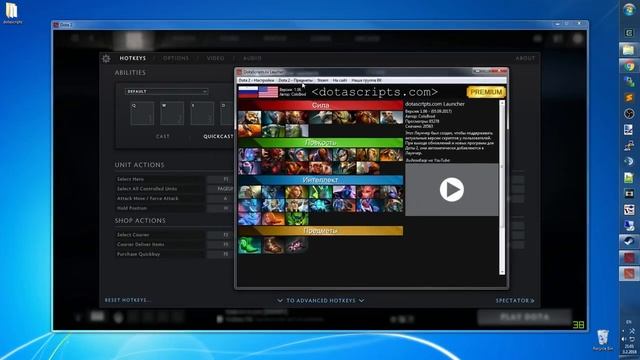The height and width of the screenshot is (360, 640).
Task: Open Sublime Text from the taskbar
Action: [629, 98]
